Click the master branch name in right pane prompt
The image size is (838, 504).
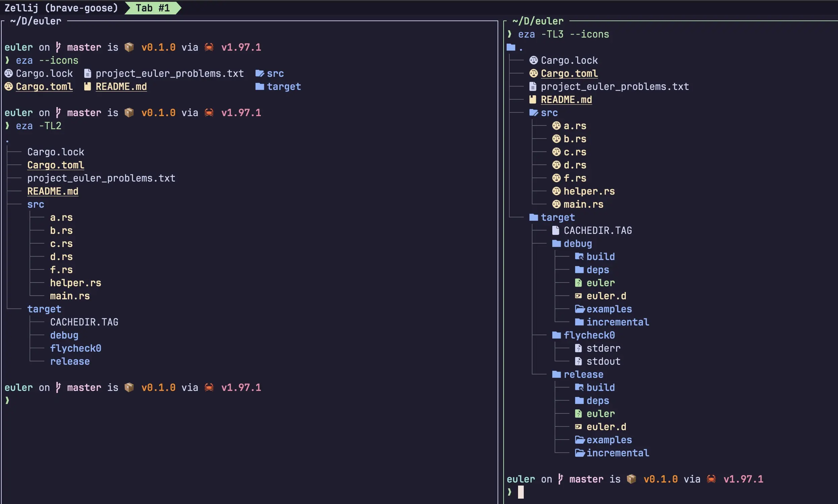point(586,479)
